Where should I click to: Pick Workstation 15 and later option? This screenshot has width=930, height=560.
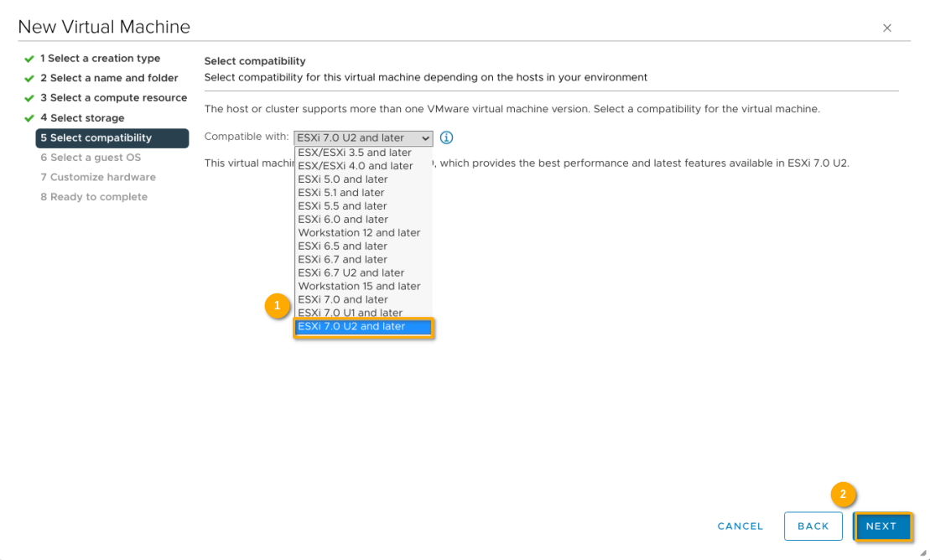pyautogui.click(x=359, y=286)
